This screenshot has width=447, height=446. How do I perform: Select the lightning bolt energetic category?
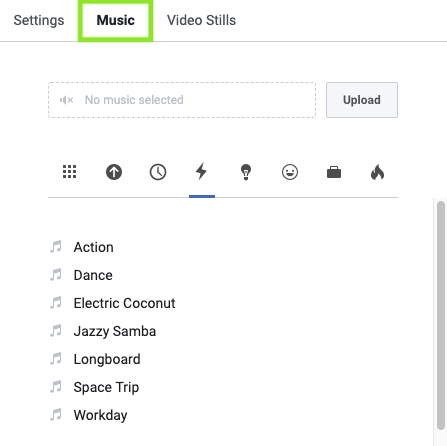coord(201,171)
